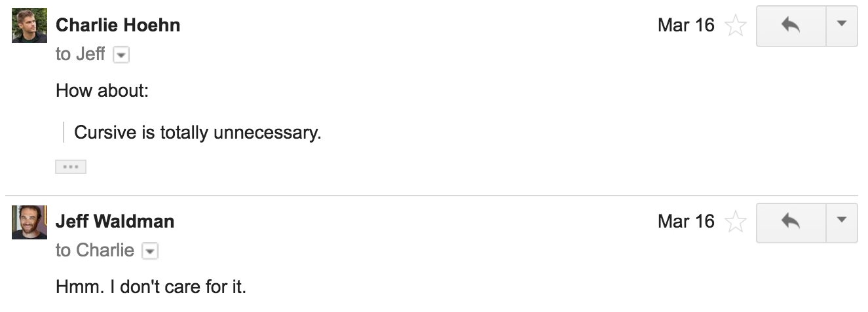
Task: Open more options next to Jeff's reply button
Action: pyautogui.click(x=842, y=222)
